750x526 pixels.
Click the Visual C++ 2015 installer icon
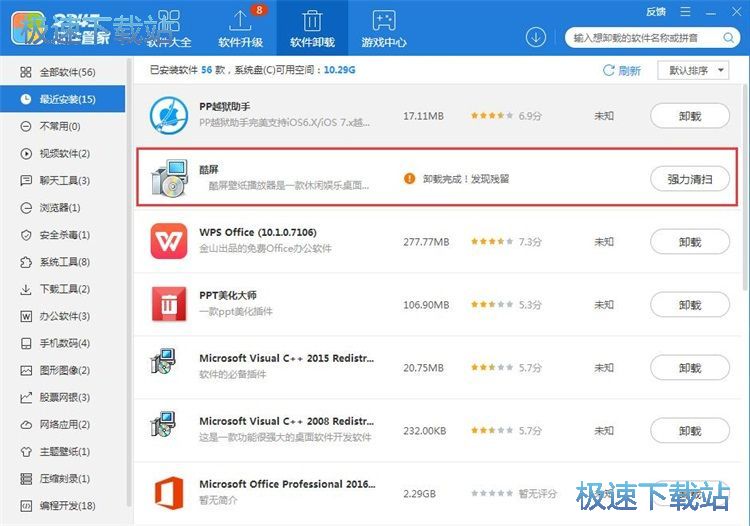tap(163, 361)
